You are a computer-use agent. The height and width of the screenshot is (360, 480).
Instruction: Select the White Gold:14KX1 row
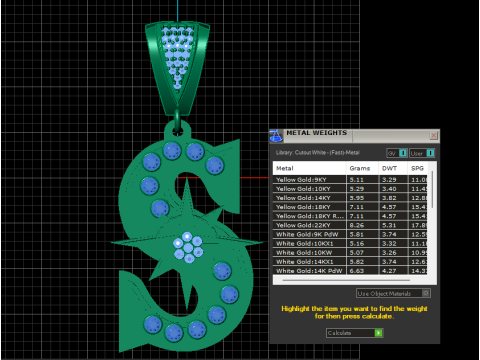click(350, 262)
